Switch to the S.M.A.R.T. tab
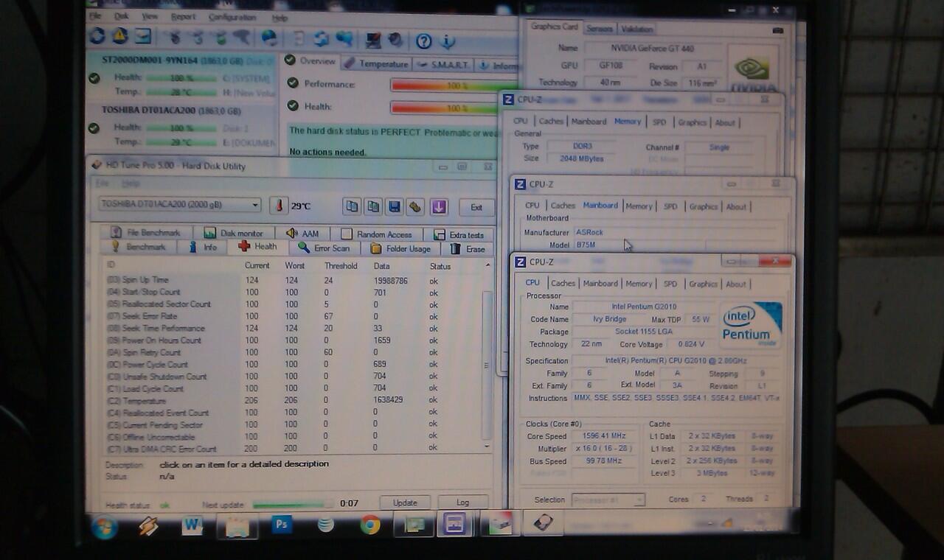 click(442, 65)
